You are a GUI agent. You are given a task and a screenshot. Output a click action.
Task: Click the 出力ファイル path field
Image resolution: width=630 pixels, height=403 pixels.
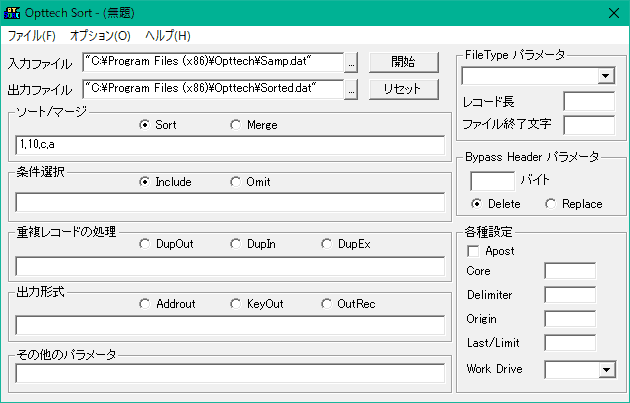(x=213, y=89)
